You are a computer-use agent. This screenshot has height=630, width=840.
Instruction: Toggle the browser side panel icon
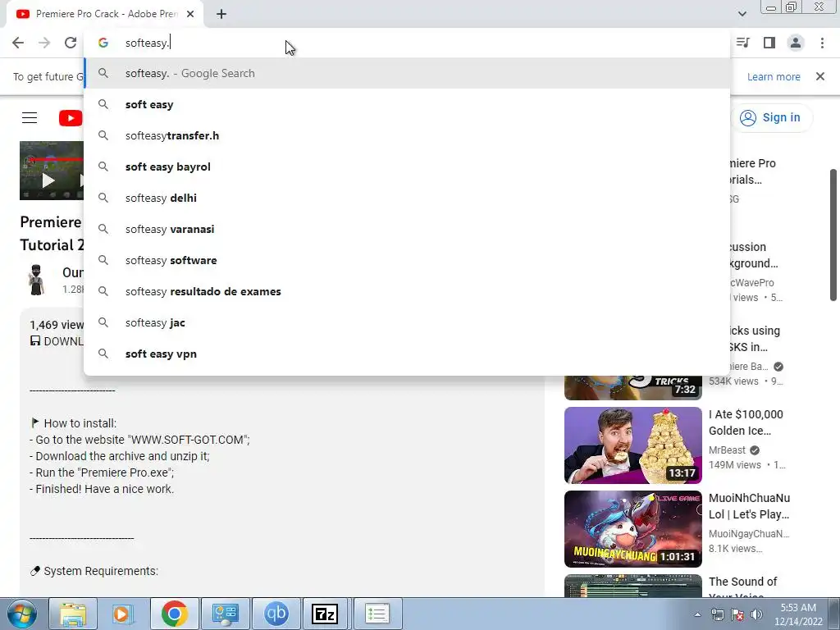pos(769,43)
